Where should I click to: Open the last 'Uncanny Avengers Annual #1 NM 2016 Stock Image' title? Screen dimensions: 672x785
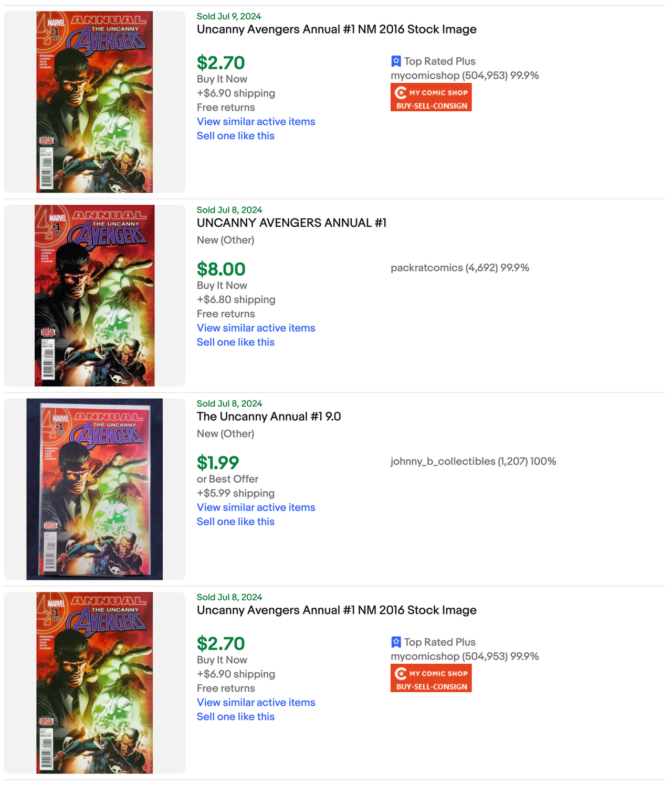coord(337,610)
